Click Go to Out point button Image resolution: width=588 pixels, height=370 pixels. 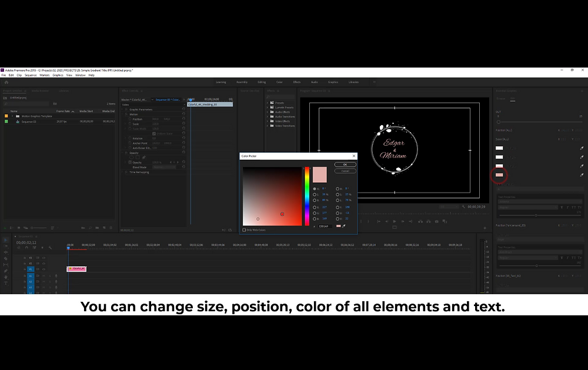tap(410, 221)
